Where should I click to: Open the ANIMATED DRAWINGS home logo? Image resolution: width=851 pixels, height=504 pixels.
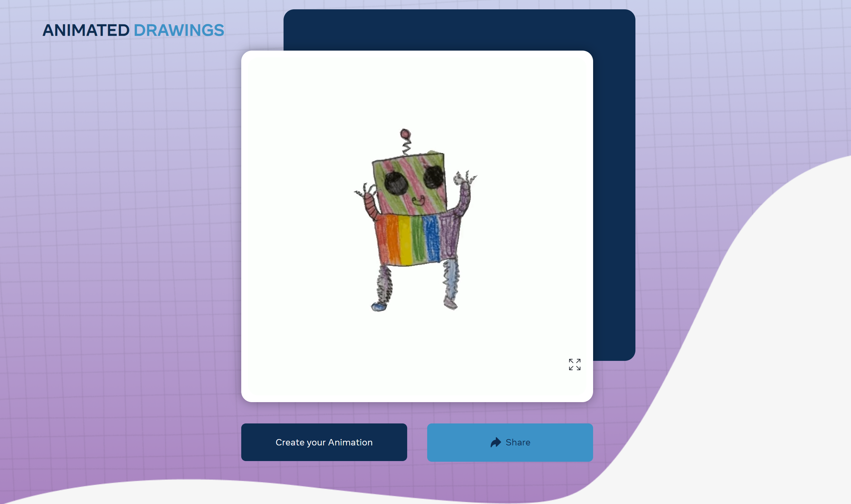[133, 30]
